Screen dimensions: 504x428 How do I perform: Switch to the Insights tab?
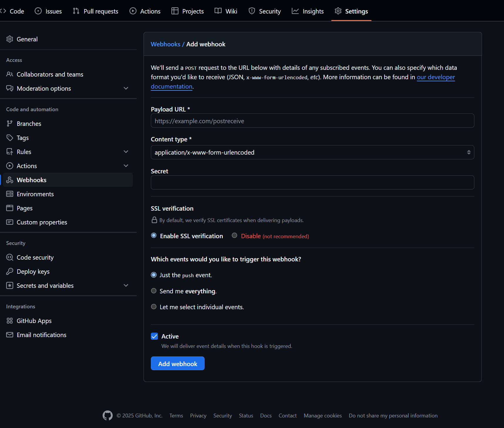[308, 11]
